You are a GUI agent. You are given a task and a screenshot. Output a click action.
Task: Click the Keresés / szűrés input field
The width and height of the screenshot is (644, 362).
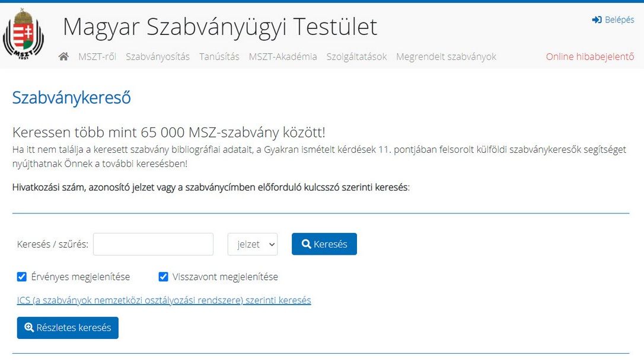(x=153, y=244)
